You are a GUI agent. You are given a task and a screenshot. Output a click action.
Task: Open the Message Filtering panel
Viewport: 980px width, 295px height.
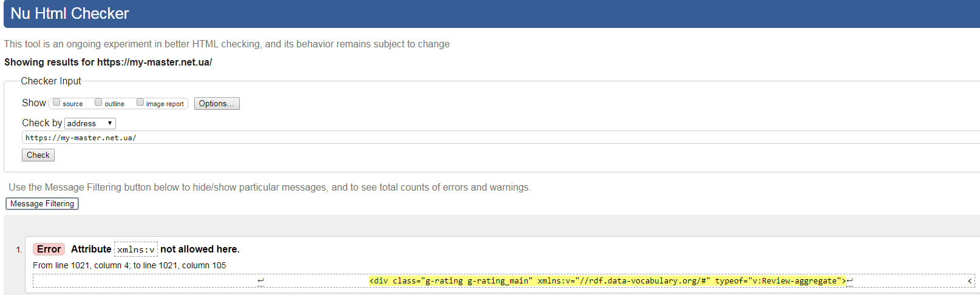click(x=42, y=204)
